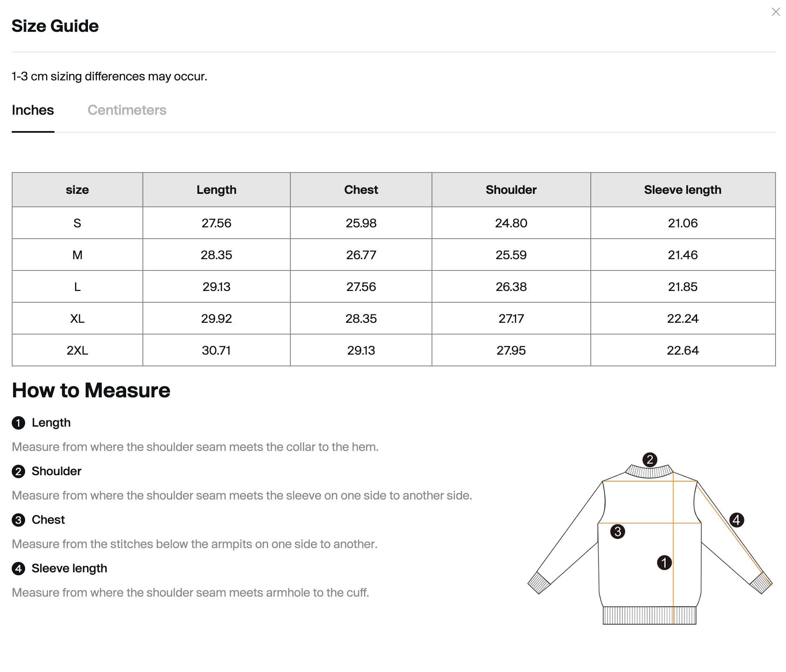Click the number 2 Shoulder icon in list
The height and width of the screenshot is (672, 786).
[x=18, y=471]
